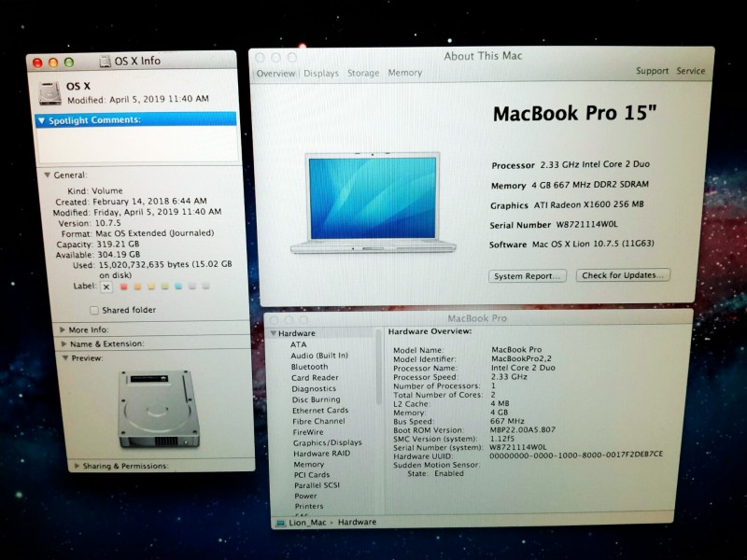The image size is (747, 560).
Task: Select the X no-label option
Action: [106, 287]
